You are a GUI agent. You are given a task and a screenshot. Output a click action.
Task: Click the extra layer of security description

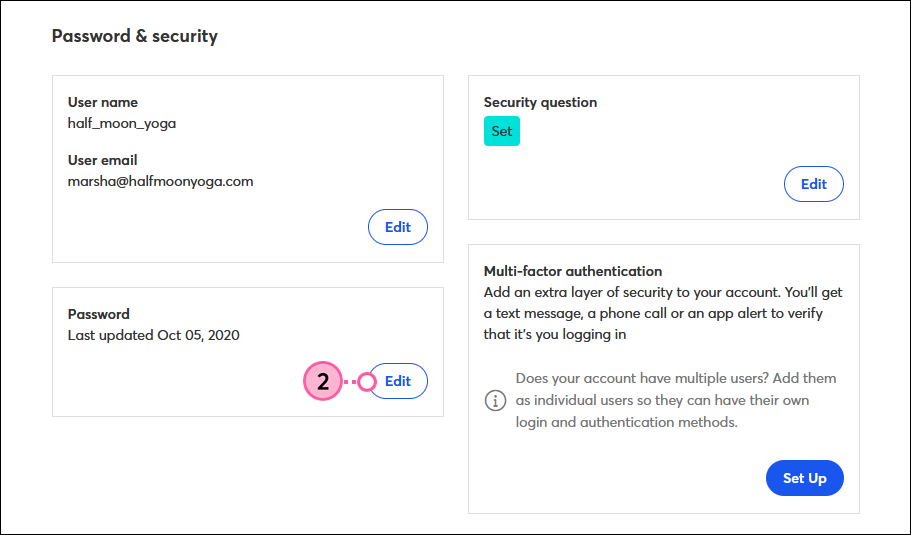(663, 313)
